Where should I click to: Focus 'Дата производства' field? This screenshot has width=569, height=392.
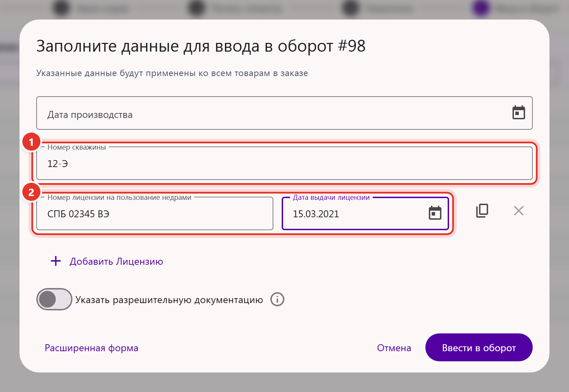click(x=284, y=113)
